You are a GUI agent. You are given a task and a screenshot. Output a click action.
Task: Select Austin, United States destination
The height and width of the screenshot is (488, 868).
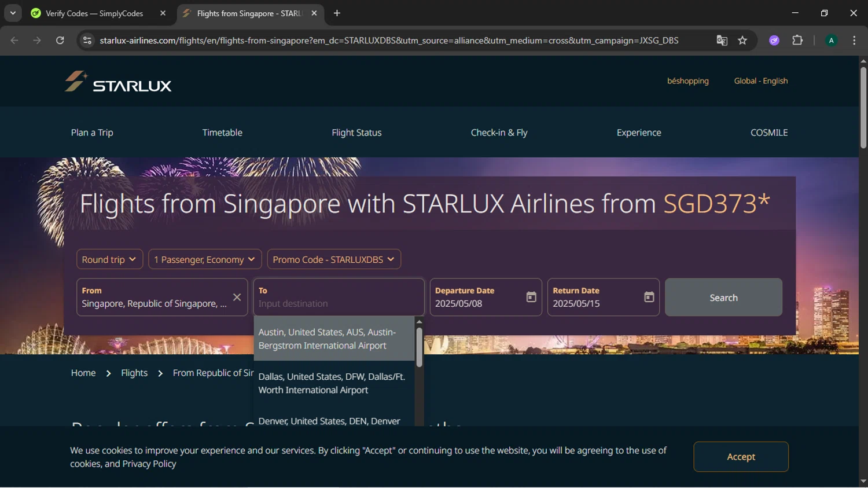click(x=334, y=339)
